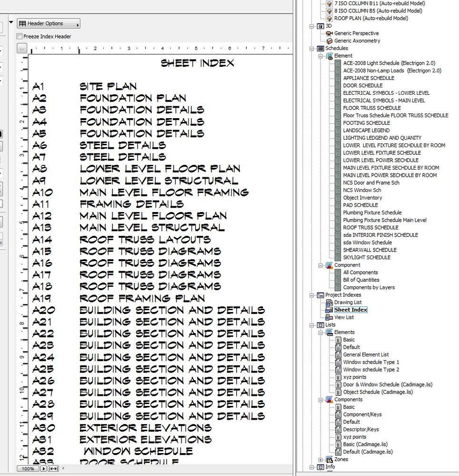Click the Project Indexes folder icon

(320, 295)
